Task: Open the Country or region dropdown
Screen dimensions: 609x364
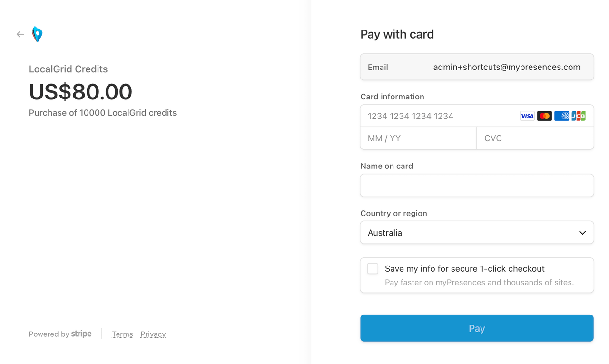Action: coord(477,233)
